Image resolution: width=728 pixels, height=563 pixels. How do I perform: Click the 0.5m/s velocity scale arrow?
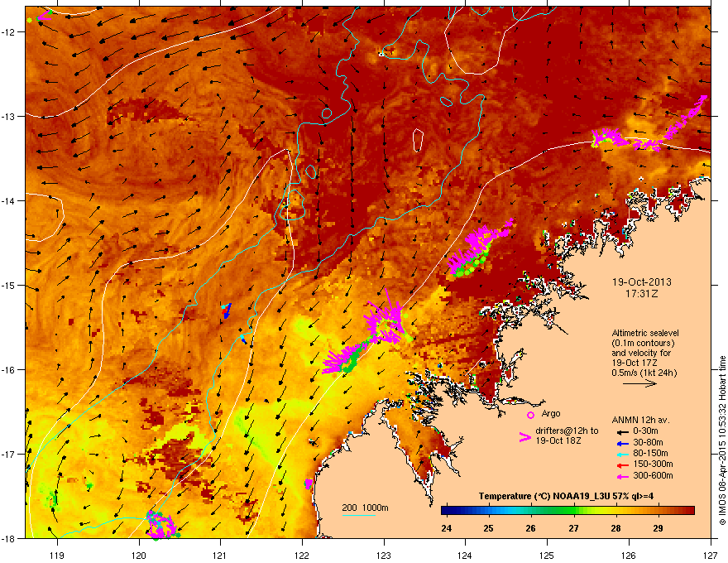point(639,383)
